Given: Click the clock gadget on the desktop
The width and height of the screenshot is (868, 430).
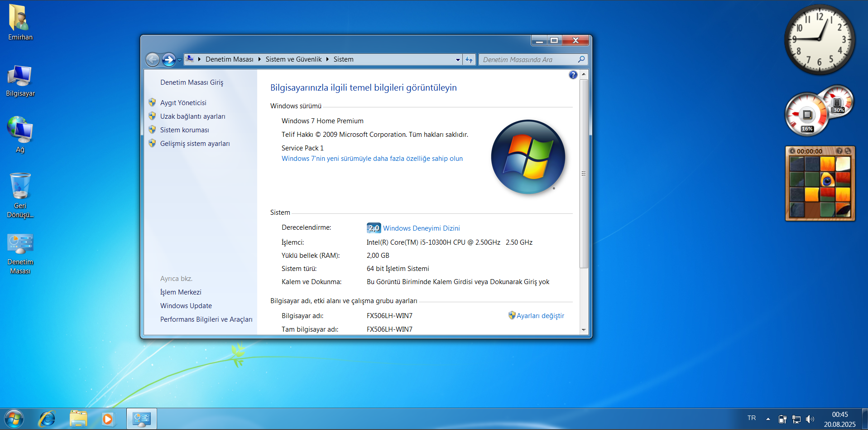Looking at the screenshot, I should coord(819,39).
